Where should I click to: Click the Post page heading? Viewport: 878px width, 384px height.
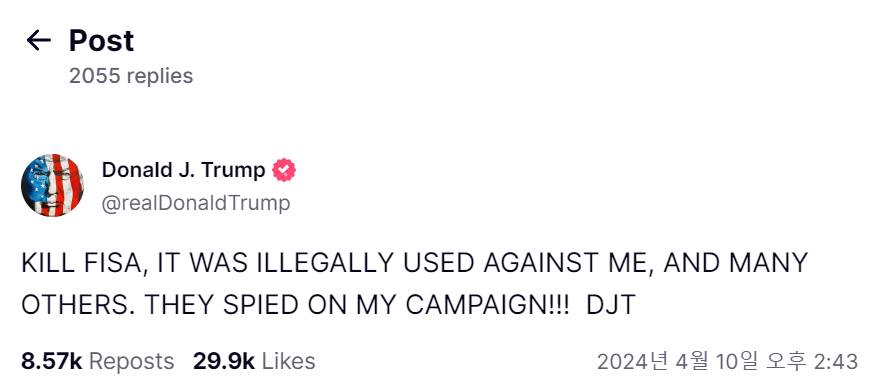click(101, 41)
